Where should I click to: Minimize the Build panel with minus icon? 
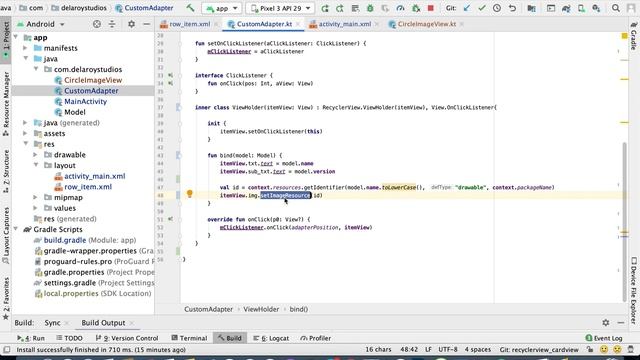pyautogui.click(x=621, y=323)
